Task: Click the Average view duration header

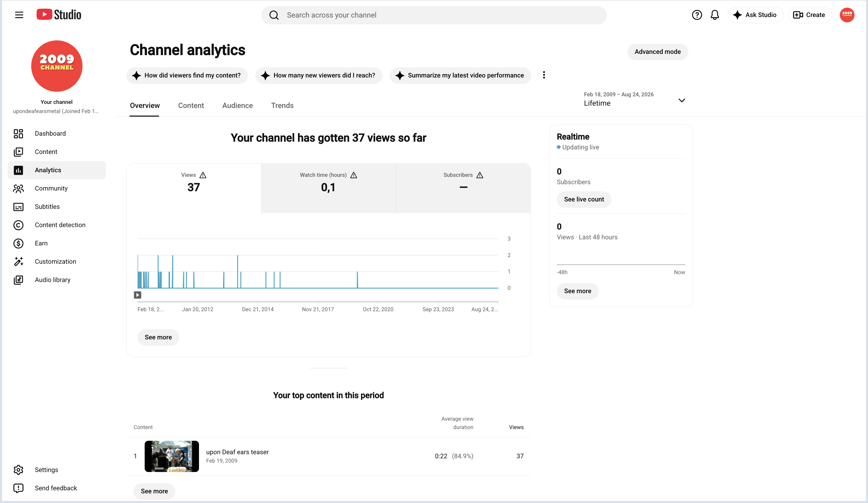Action: pos(457,423)
